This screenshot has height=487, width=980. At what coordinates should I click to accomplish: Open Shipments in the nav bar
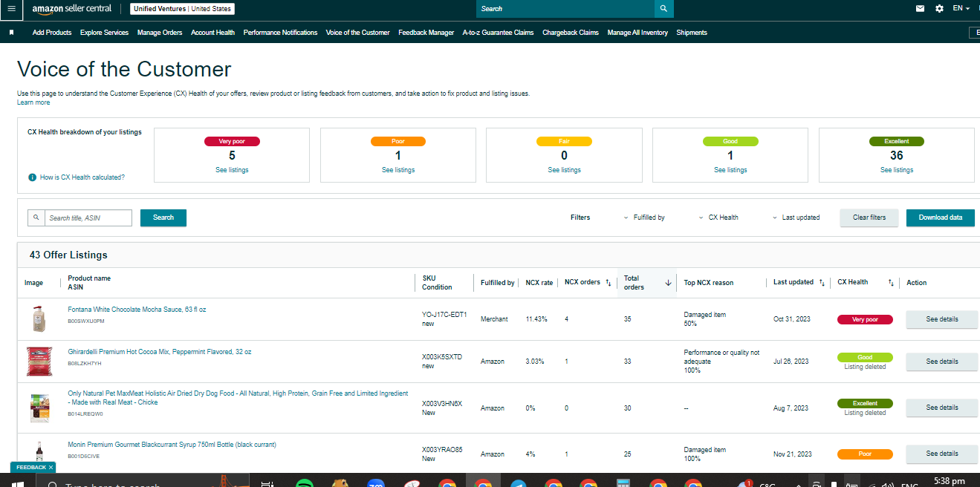pyautogui.click(x=692, y=33)
